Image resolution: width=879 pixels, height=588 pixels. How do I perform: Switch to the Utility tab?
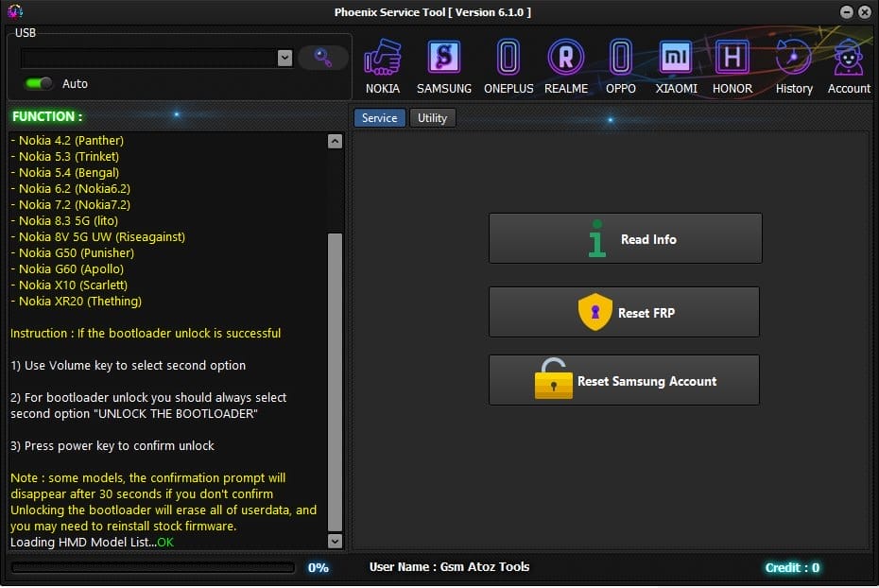click(433, 117)
